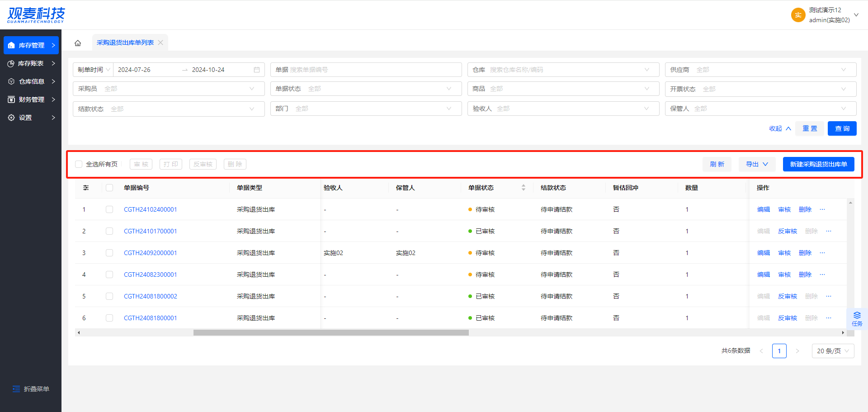Click the 查询 search button
Viewport: 868px width, 412px height.
[x=842, y=128]
